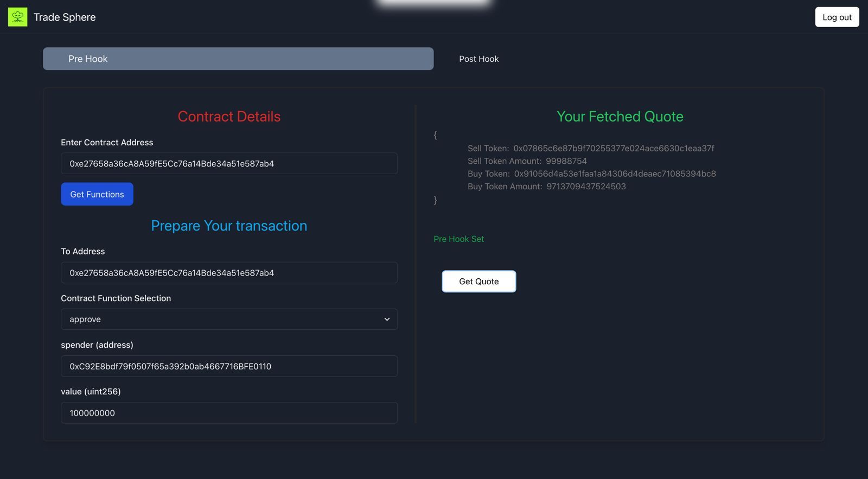Image resolution: width=868 pixels, height=479 pixels.
Task: Click the To Address label
Action: 82,251
